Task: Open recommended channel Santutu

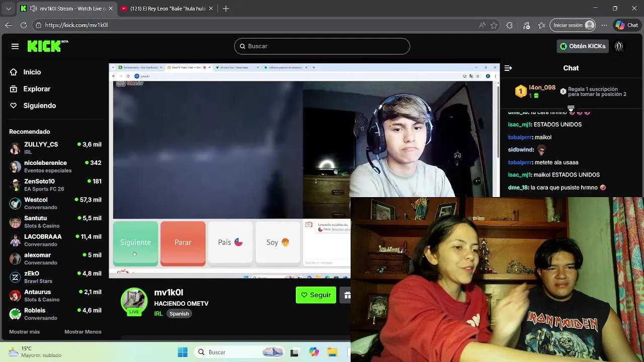Action: point(55,222)
